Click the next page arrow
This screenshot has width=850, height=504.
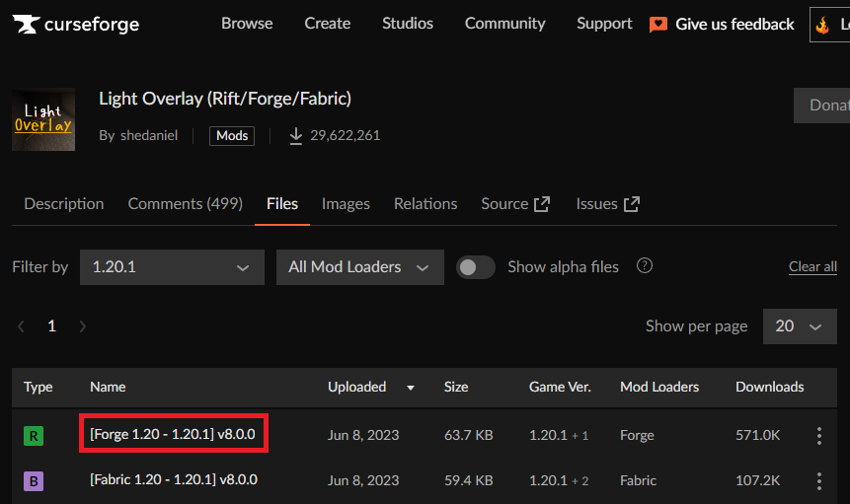click(x=83, y=326)
